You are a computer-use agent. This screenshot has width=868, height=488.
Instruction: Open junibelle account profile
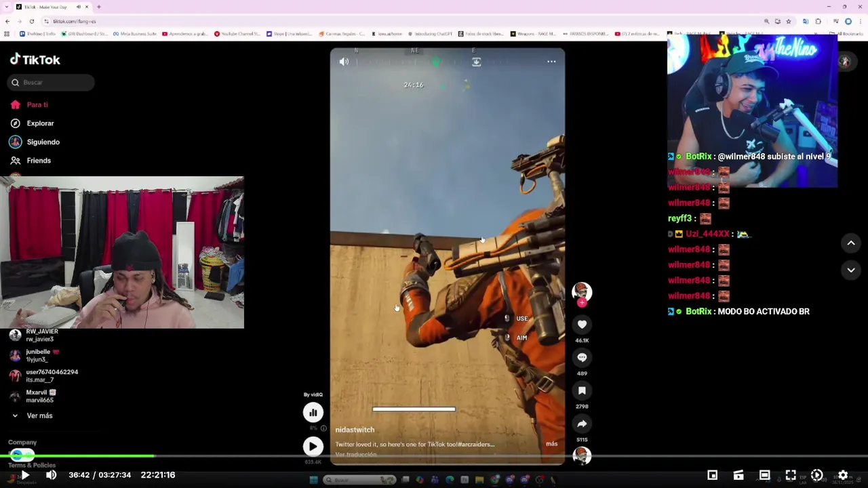point(41,355)
